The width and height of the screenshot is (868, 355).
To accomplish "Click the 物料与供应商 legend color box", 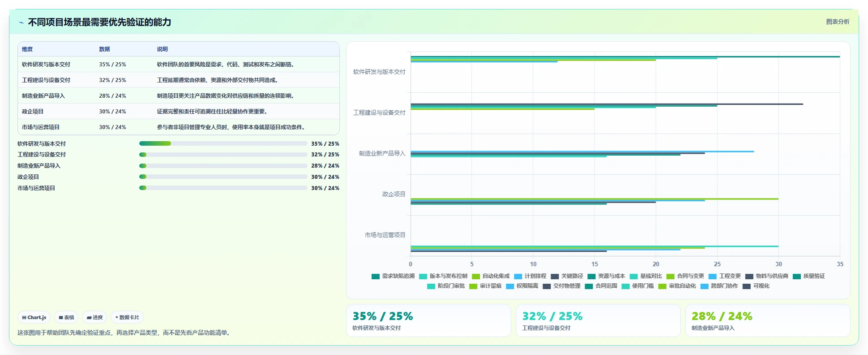I will pyautogui.click(x=749, y=277).
